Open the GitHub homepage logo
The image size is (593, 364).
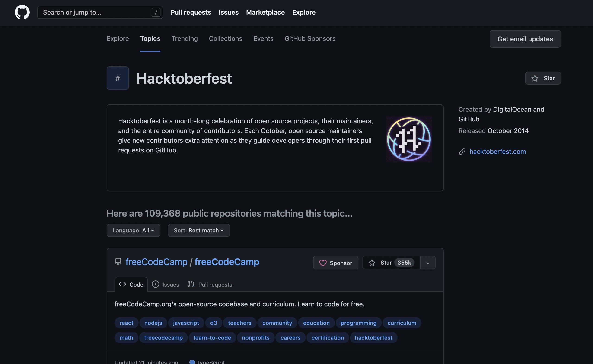(22, 12)
